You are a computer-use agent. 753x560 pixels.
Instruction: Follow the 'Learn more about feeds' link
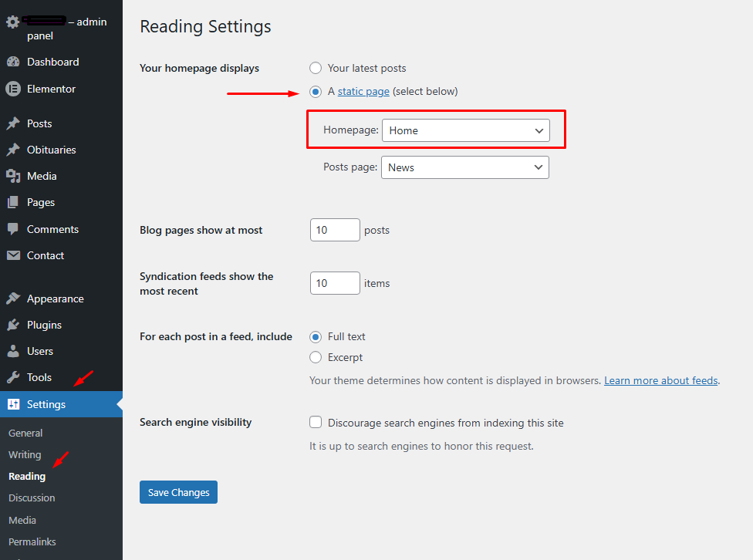click(x=660, y=380)
